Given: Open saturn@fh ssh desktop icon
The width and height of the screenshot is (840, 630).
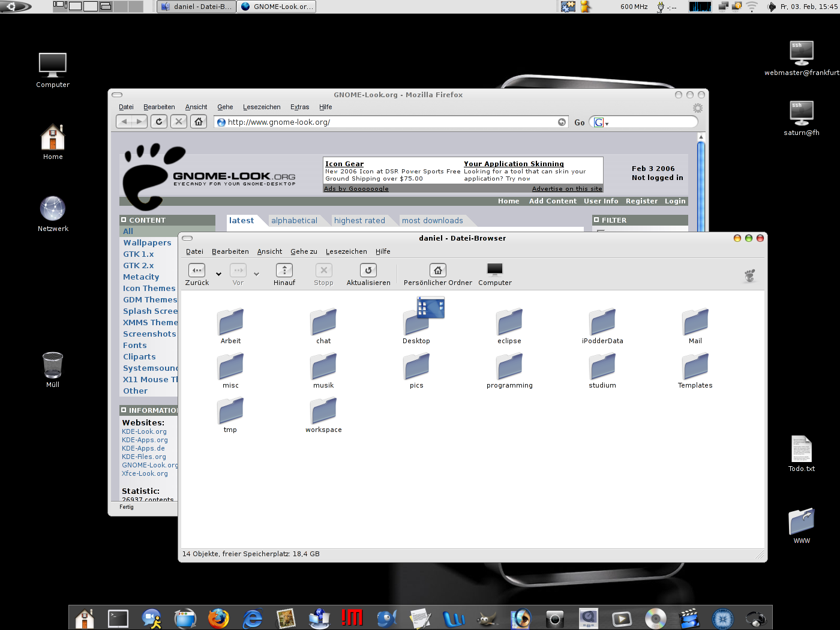Looking at the screenshot, I should click(x=802, y=113).
